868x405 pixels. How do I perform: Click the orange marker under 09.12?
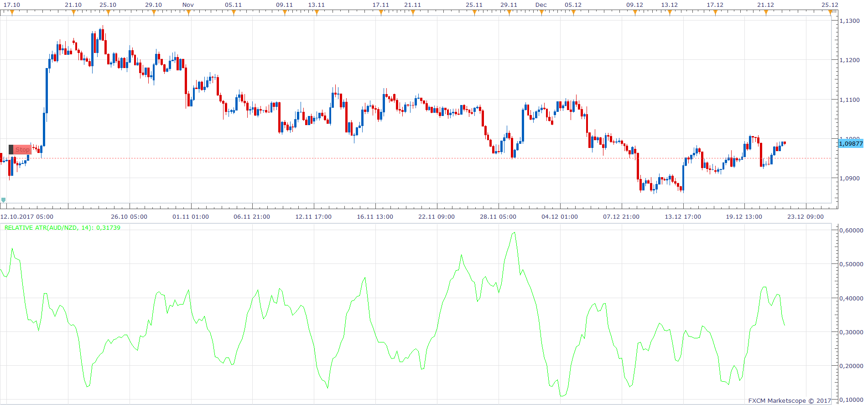[635, 12]
